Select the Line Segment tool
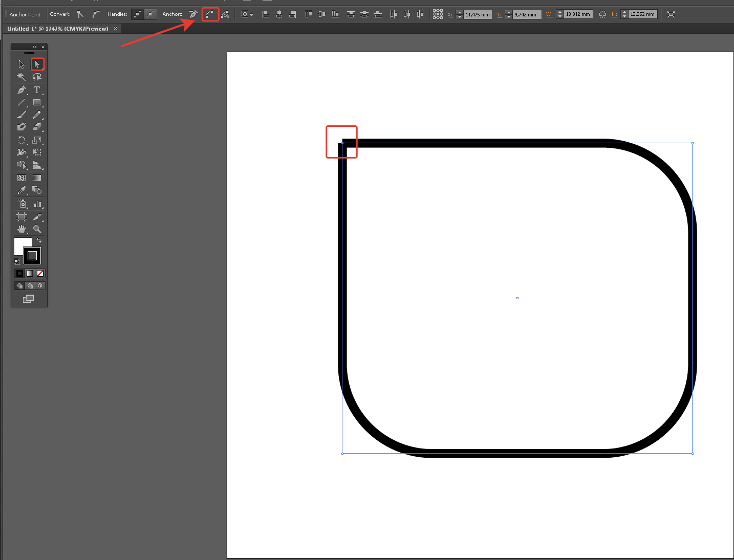 click(21, 103)
